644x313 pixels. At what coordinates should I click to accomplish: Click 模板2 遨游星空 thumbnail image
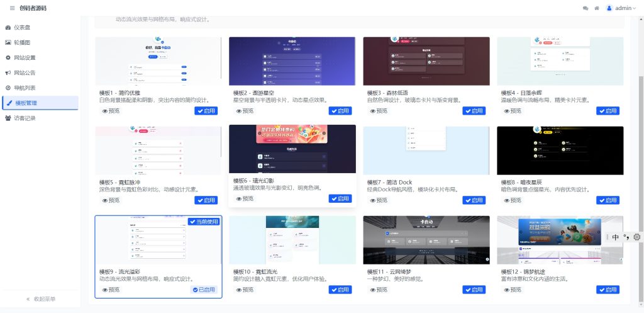point(292,61)
